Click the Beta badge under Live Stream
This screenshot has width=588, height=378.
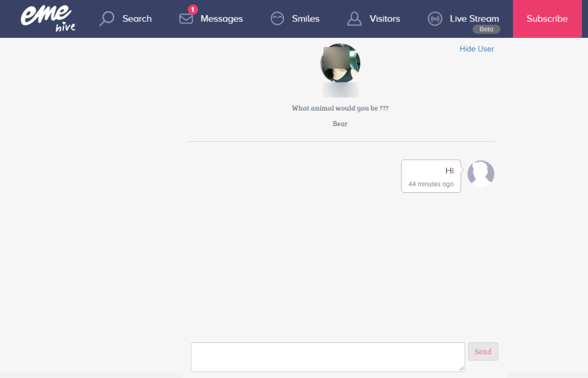486,29
